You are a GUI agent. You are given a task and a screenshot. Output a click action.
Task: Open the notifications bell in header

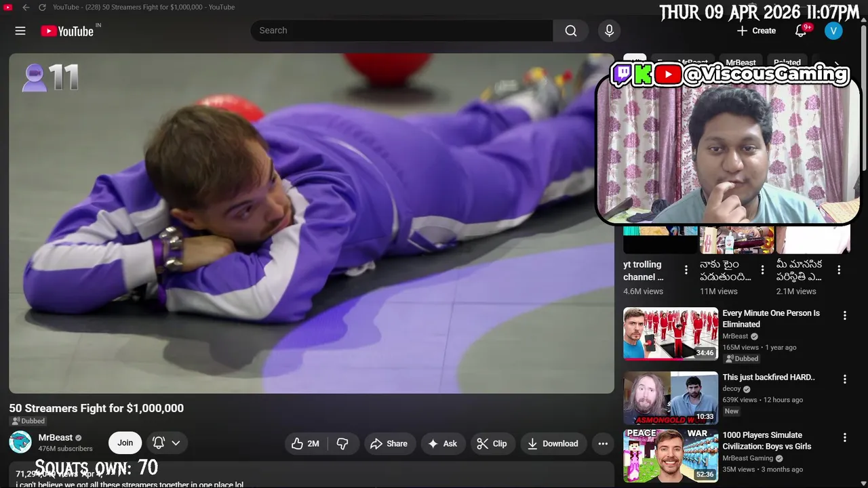pos(801,30)
